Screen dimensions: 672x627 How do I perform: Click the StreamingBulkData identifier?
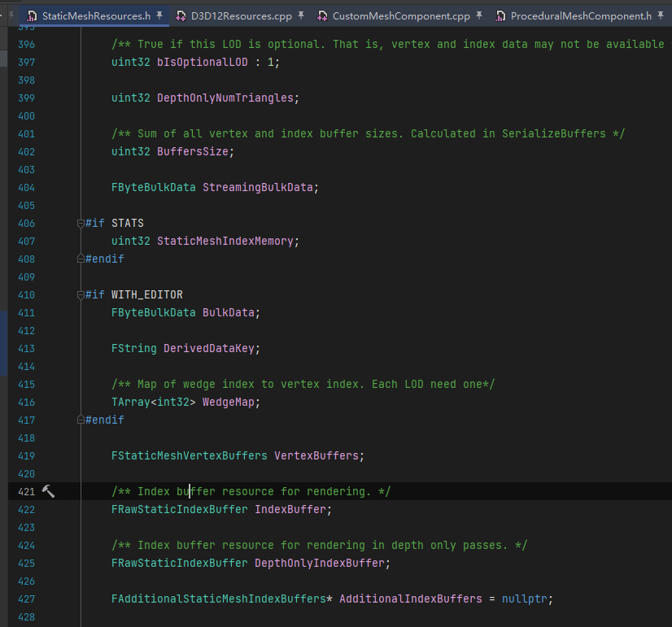tap(258, 188)
